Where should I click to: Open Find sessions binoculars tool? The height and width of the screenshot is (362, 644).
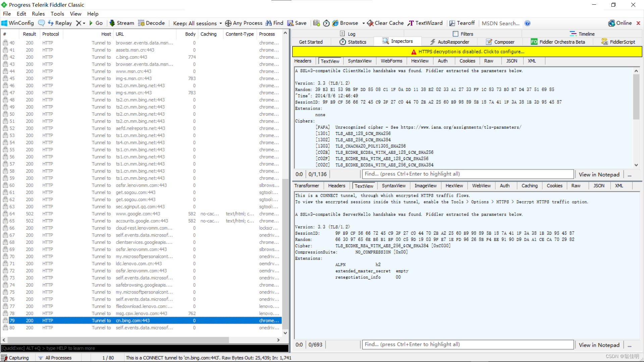pyautogui.click(x=275, y=23)
